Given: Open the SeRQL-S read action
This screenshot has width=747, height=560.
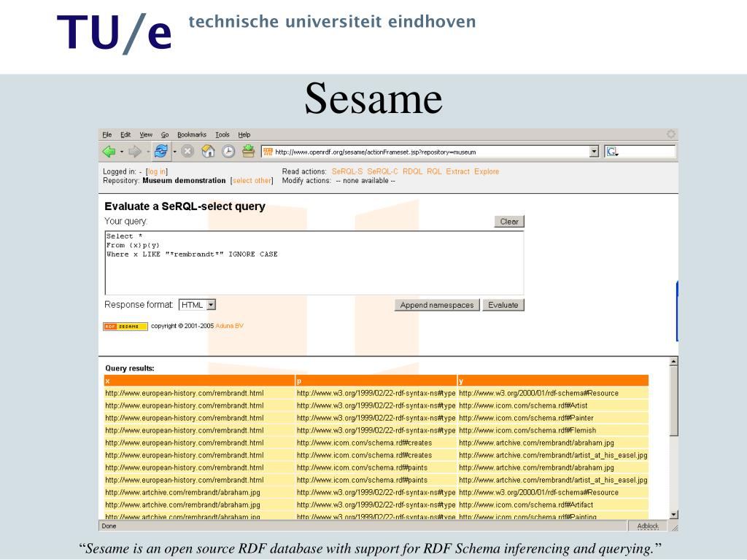Looking at the screenshot, I should click(x=347, y=171).
